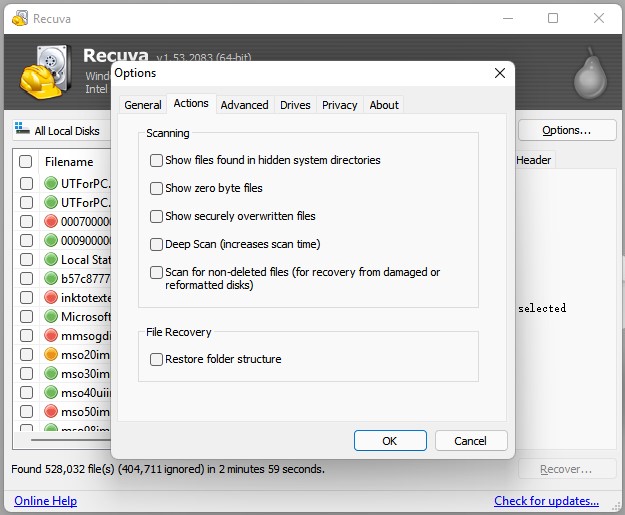625x515 pixels.
Task: Enable Show files found in hidden system directories
Action: (x=156, y=160)
